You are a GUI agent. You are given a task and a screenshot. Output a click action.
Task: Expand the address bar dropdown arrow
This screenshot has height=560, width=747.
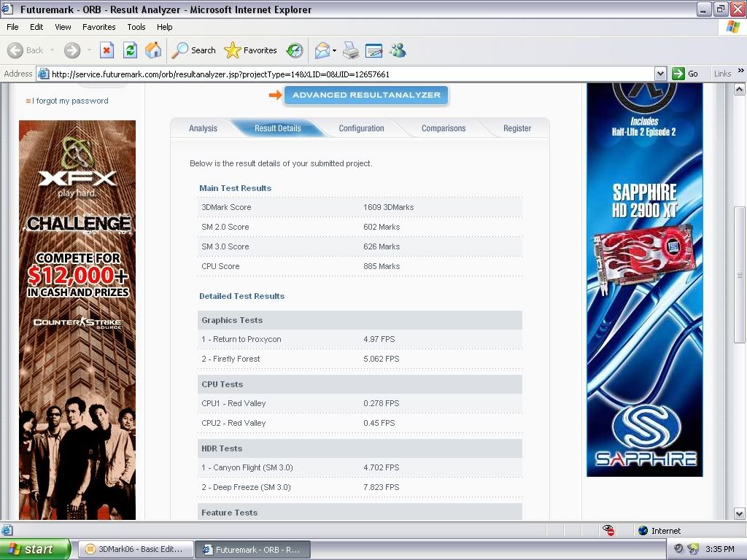click(660, 74)
